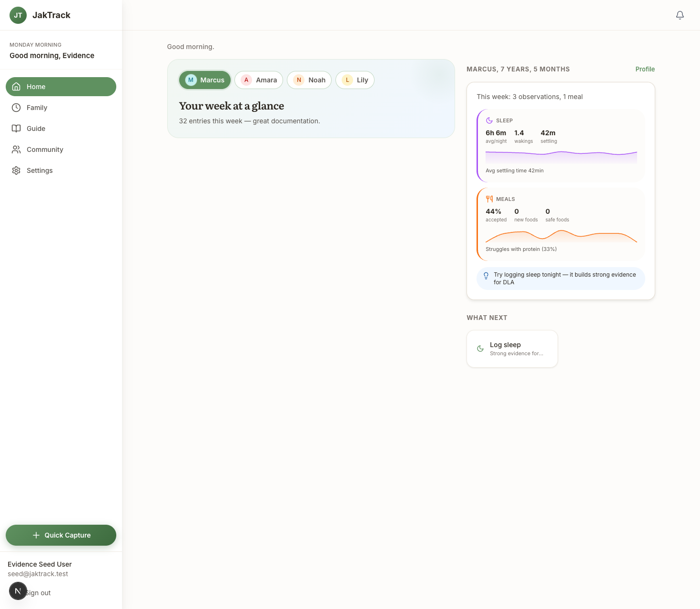700x609 pixels.
Task: Click the Sleep moon icon in card
Action: (489, 120)
